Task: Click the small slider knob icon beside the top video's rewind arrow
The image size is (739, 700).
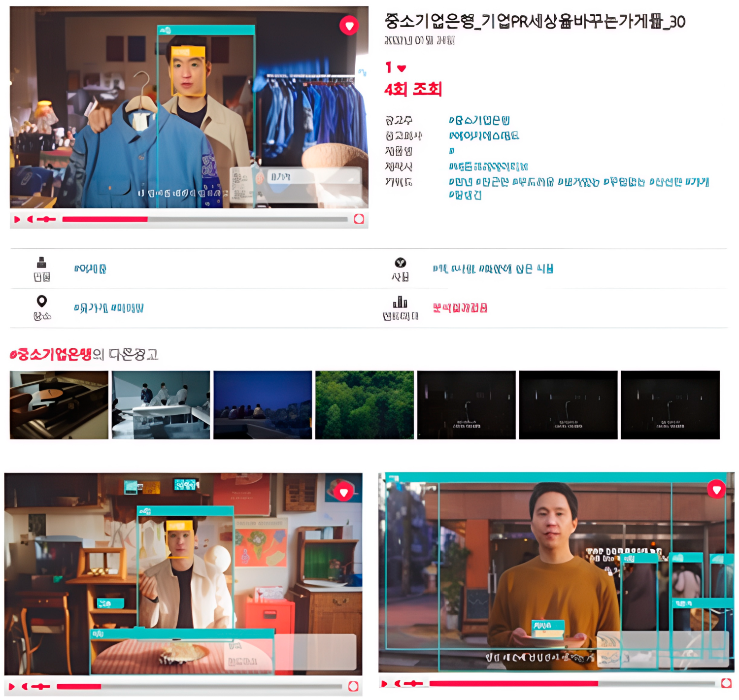Action: [46, 219]
